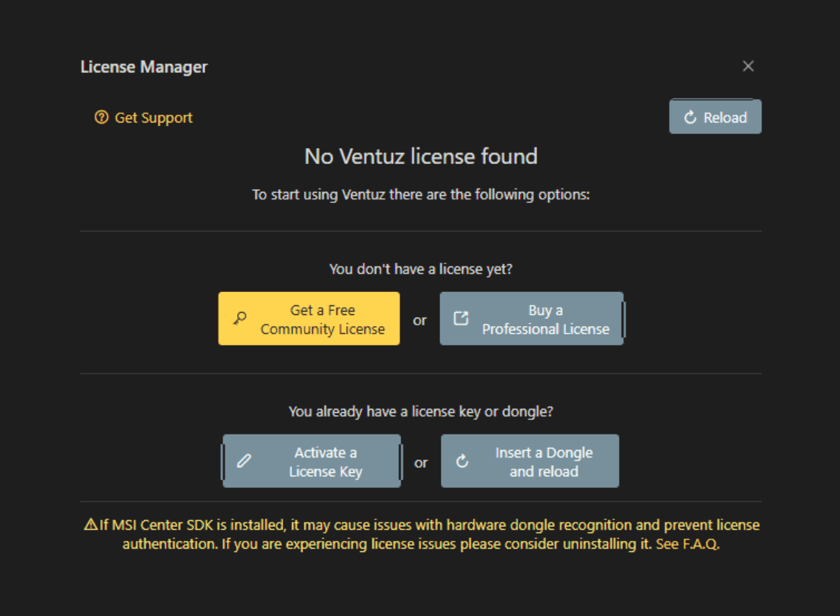Open the Get Support link
The height and width of the screenshot is (616, 840).
point(153,117)
